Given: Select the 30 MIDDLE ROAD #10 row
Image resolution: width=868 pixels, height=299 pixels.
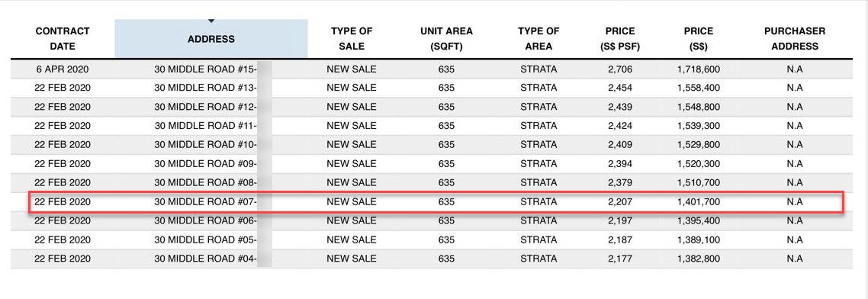Looking at the screenshot, I should click(431, 145).
